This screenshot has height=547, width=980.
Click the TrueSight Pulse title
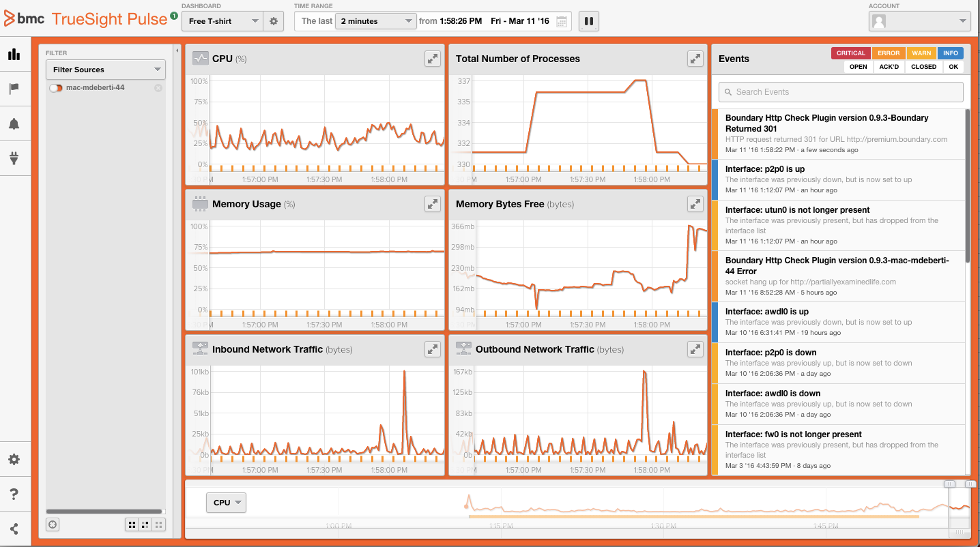point(109,19)
